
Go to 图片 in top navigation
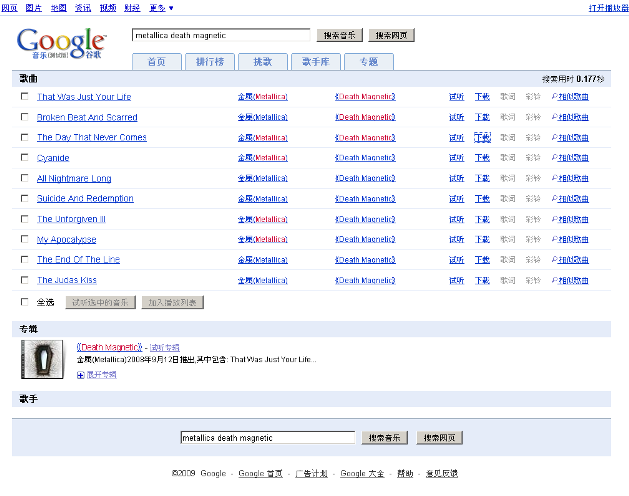point(34,8)
